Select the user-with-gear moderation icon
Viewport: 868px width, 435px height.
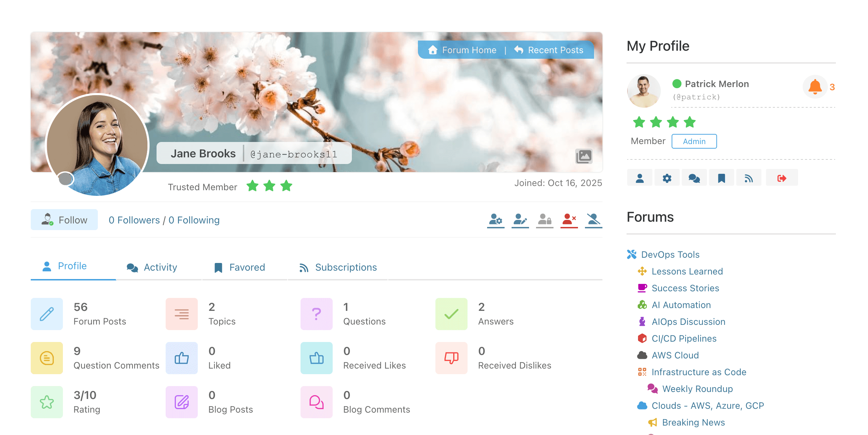click(496, 220)
